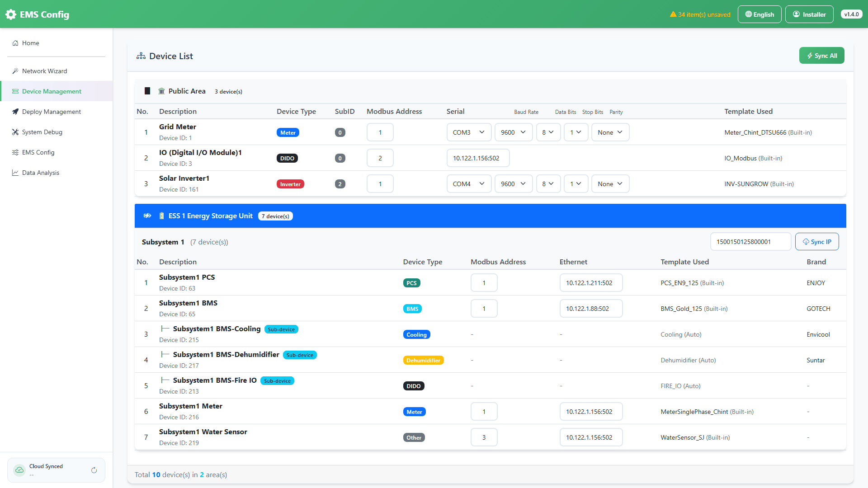
Task: Open Solar Inverter1 baud rate 9600 dropdown
Action: (514, 184)
